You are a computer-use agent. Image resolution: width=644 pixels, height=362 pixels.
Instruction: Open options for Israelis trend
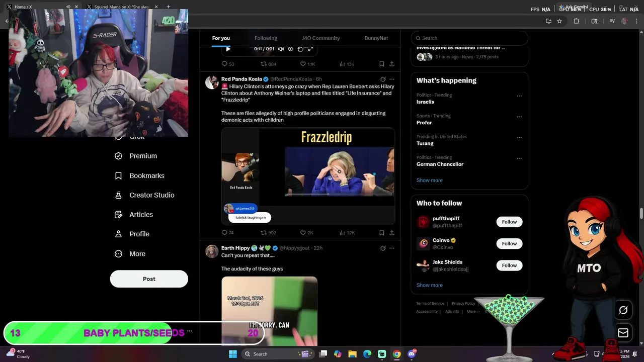click(x=519, y=96)
